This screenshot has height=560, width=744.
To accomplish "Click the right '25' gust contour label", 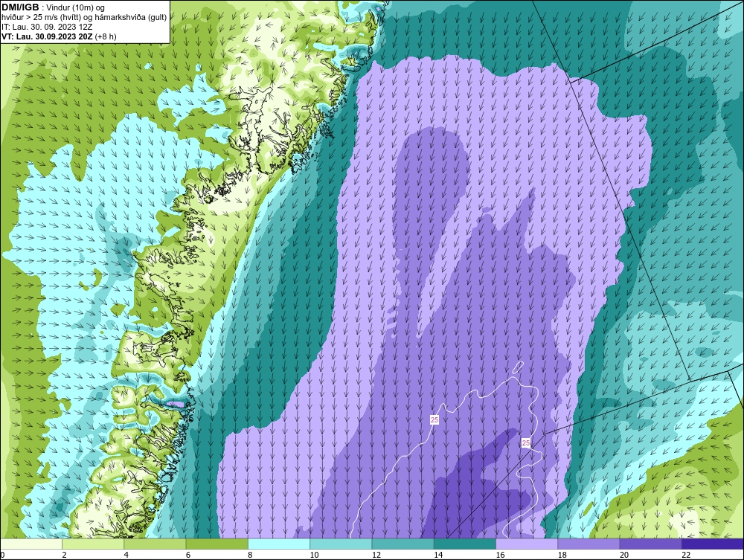I will tap(526, 443).
